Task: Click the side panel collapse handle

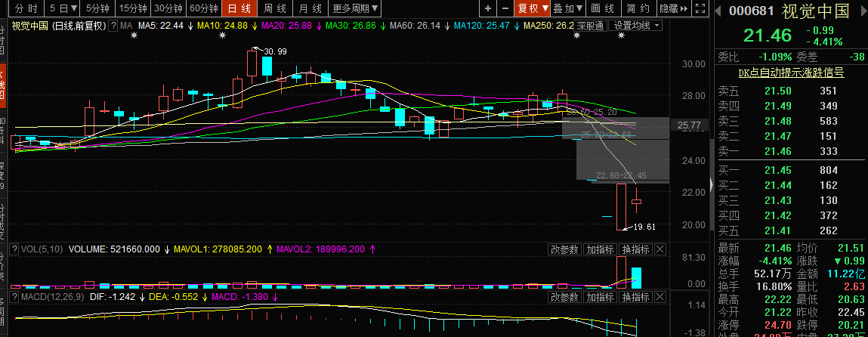Action: pos(710,186)
